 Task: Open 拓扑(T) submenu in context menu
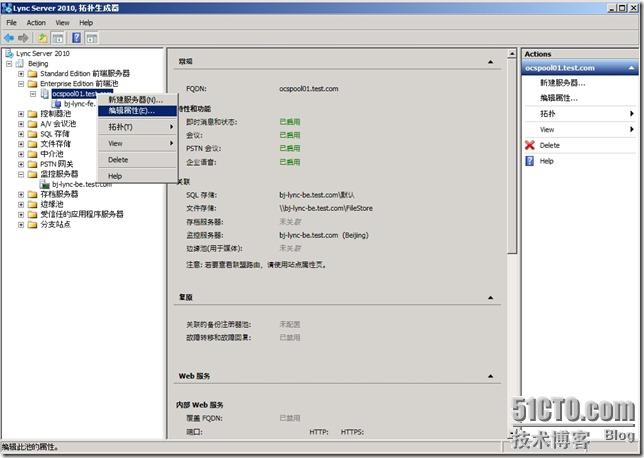pos(138,127)
